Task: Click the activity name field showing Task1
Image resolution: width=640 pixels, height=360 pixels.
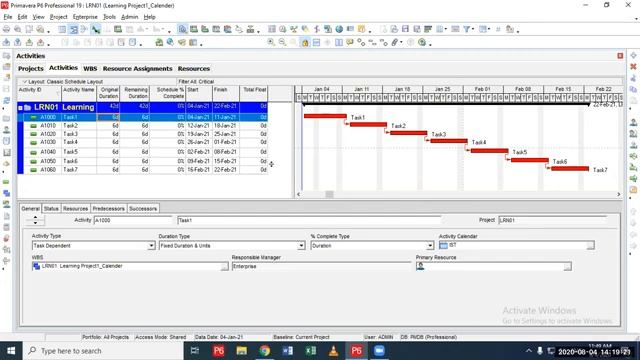Action: coord(309,220)
